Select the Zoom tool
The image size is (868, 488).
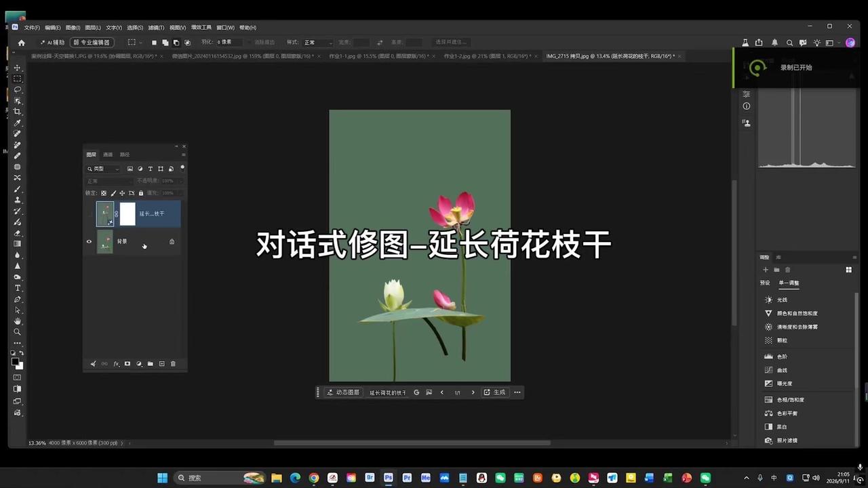pyautogui.click(x=18, y=331)
